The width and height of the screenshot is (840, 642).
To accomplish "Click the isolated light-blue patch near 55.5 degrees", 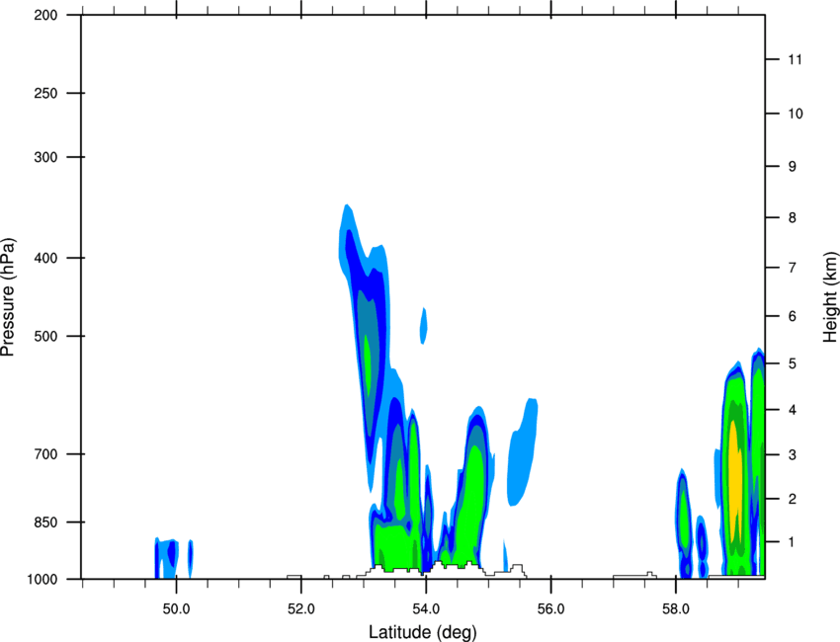I will (x=523, y=452).
